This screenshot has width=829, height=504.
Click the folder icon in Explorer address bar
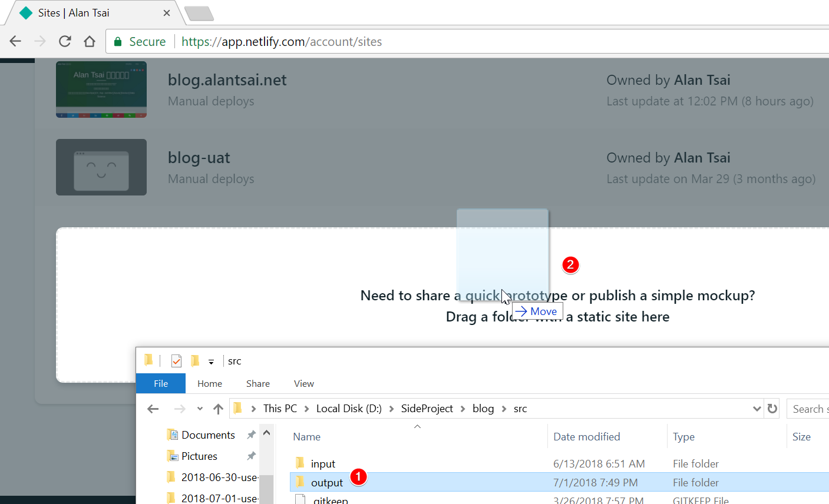pyautogui.click(x=237, y=408)
